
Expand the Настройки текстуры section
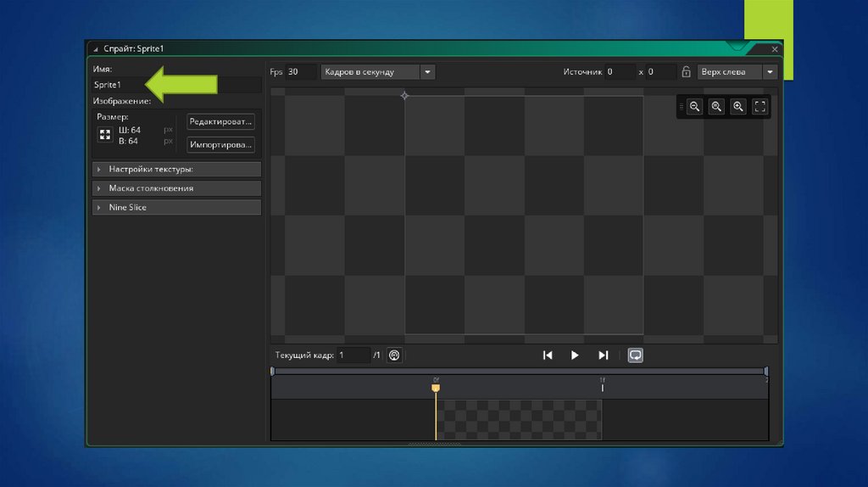[176, 169]
